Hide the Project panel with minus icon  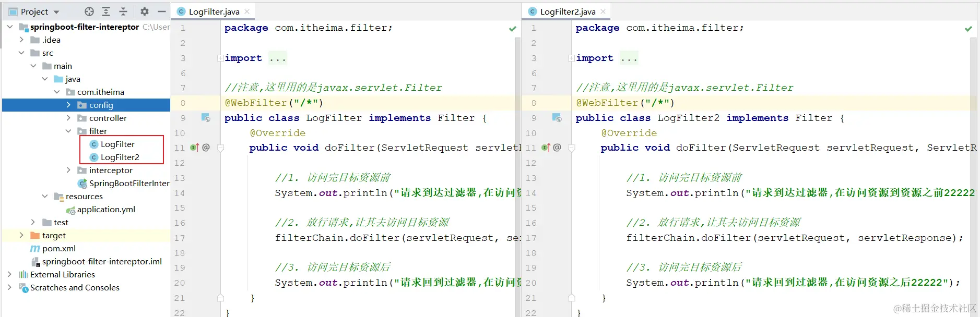pyautogui.click(x=162, y=11)
